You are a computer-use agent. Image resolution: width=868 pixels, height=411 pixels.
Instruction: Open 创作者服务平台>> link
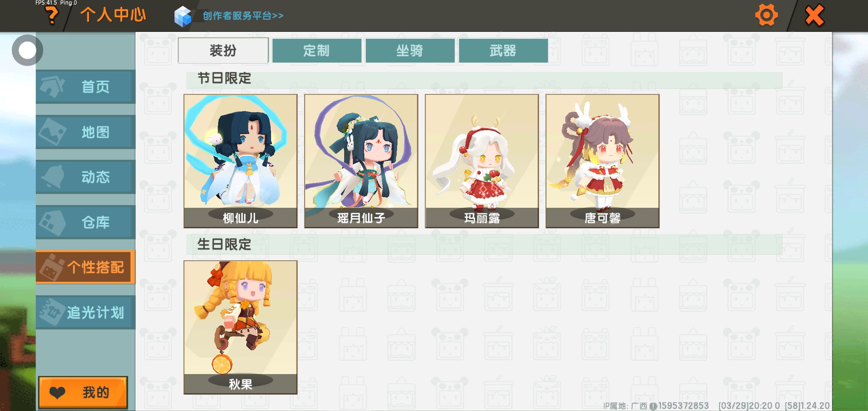tap(243, 16)
